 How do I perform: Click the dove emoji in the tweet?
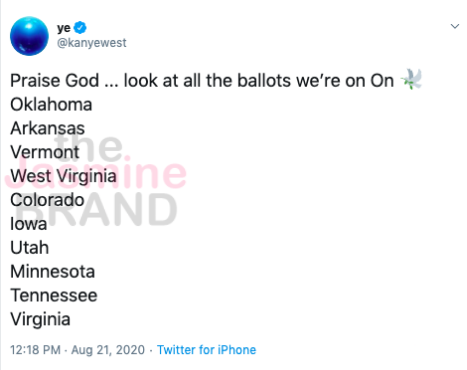(x=411, y=79)
